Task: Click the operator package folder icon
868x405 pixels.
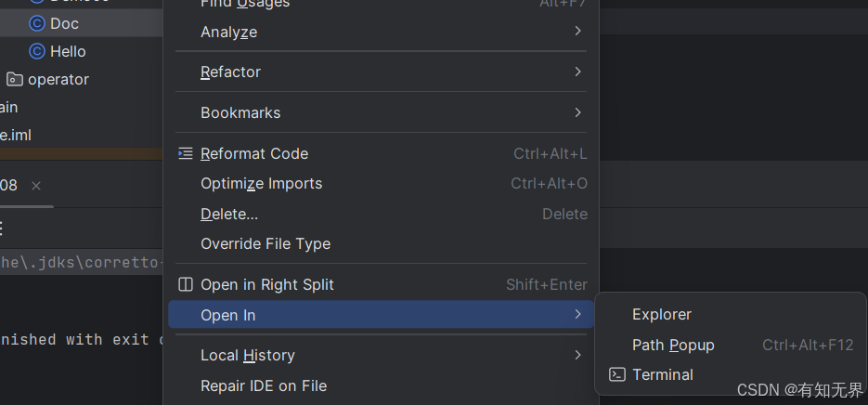Action: click(15, 79)
